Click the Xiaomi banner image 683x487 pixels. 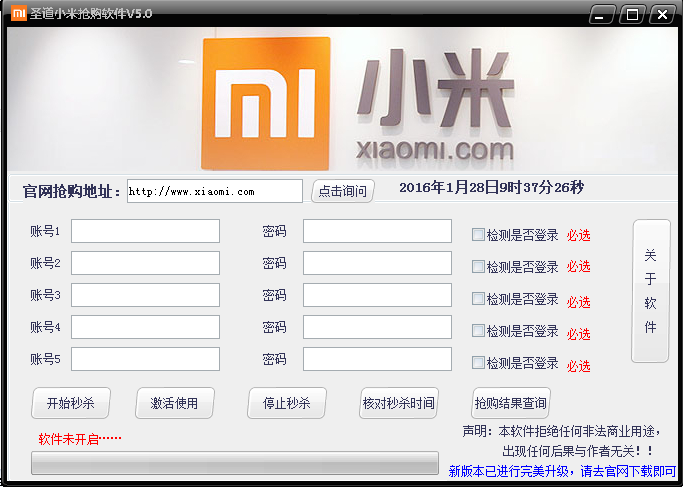342,100
